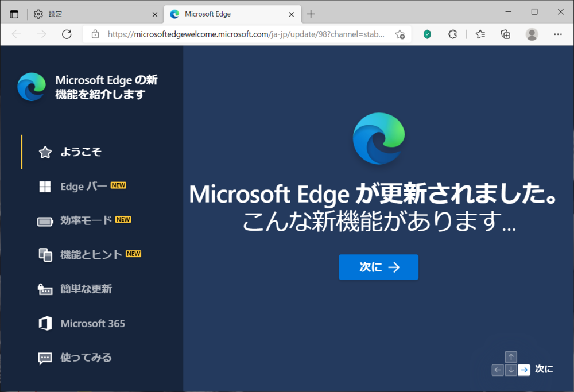Open the tab search panel at top left
The height and width of the screenshot is (392, 574).
[x=14, y=14]
